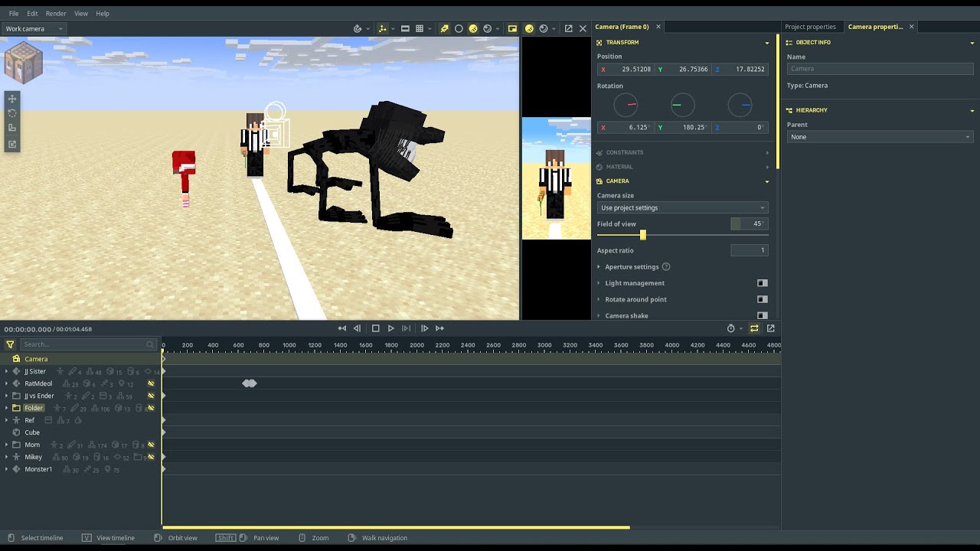
Task: Open the File menu
Action: coord(14,13)
